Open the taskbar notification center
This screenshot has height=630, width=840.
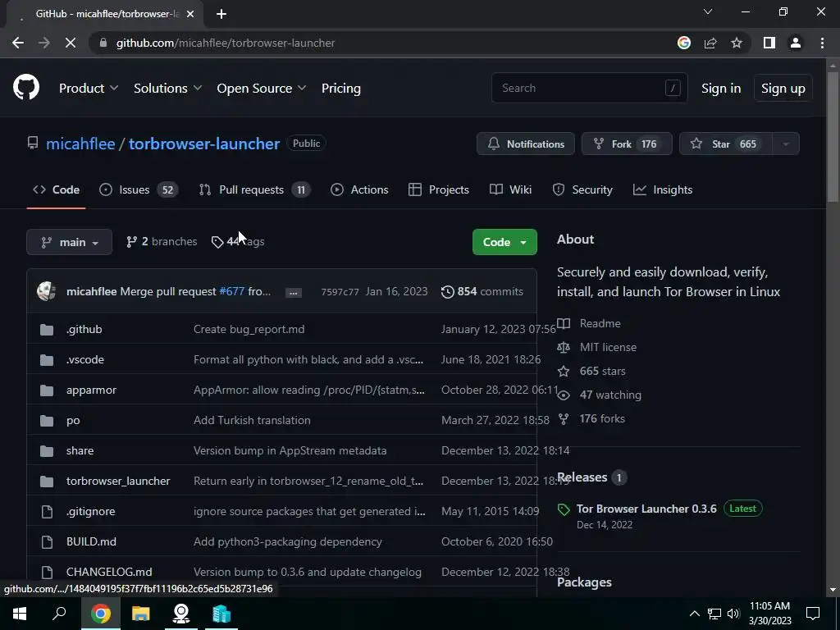click(813, 614)
